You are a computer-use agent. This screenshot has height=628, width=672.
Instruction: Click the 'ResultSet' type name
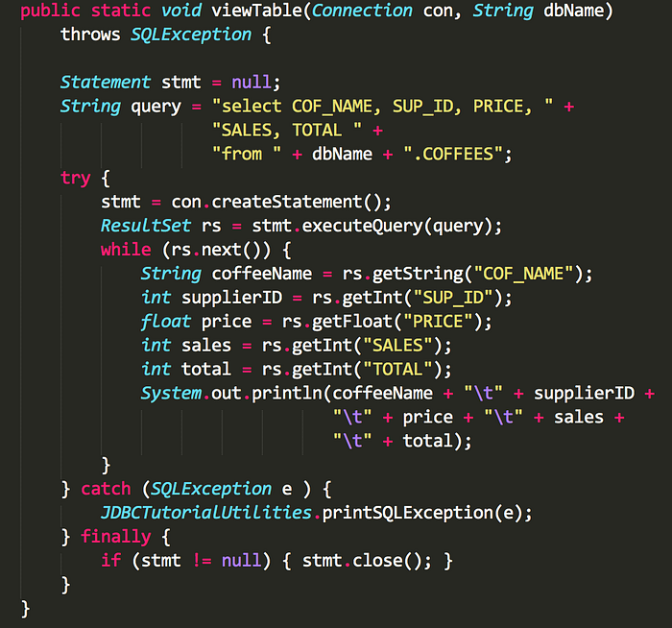point(146,226)
